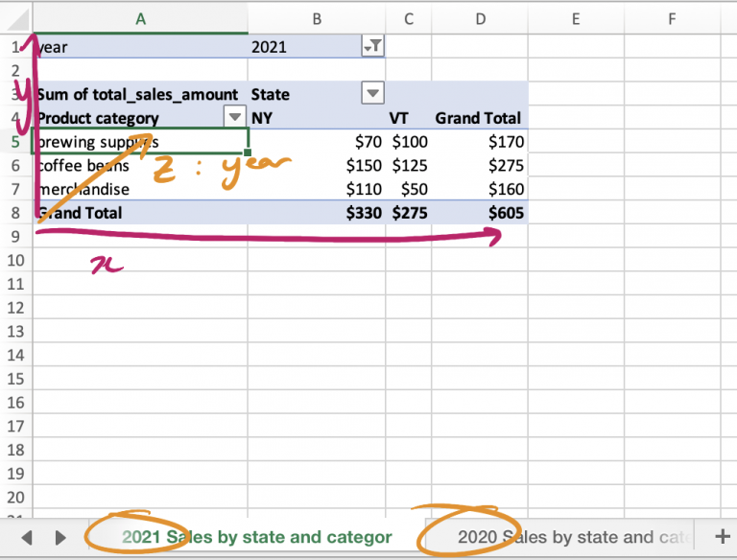Open the State column filter dropdown
The height and width of the screenshot is (560, 737).
click(371, 93)
